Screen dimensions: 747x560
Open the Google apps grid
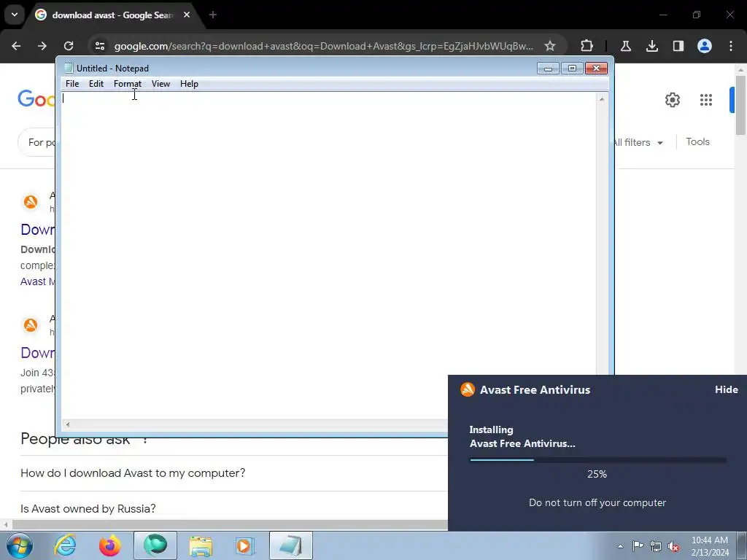tap(706, 100)
